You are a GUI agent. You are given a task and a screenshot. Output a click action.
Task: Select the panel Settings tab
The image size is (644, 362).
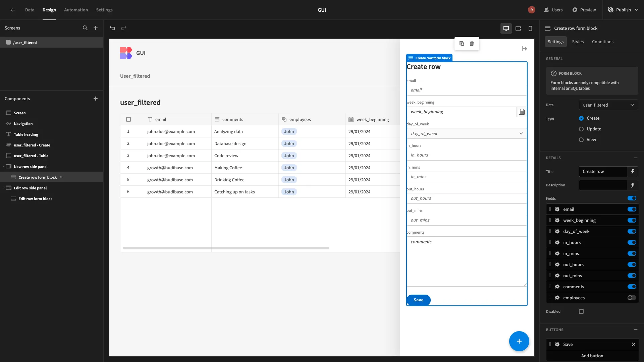pos(556,42)
